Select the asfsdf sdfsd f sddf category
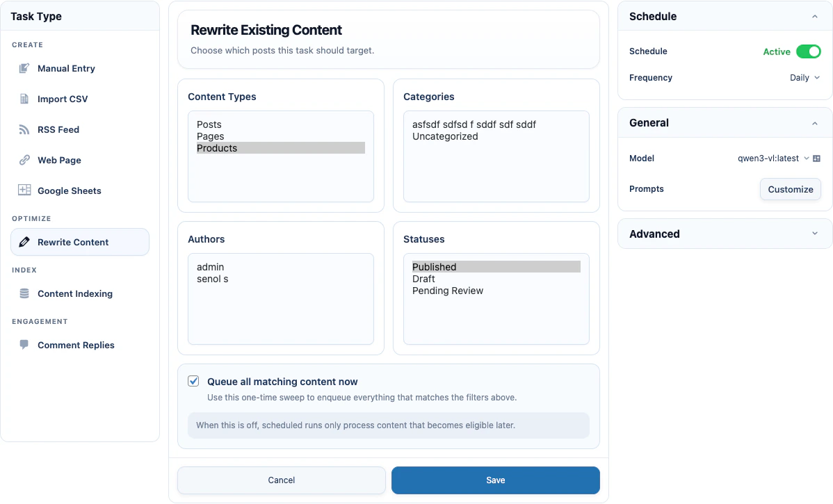The height and width of the screenshot is (504, 833). tap(496, 124)
